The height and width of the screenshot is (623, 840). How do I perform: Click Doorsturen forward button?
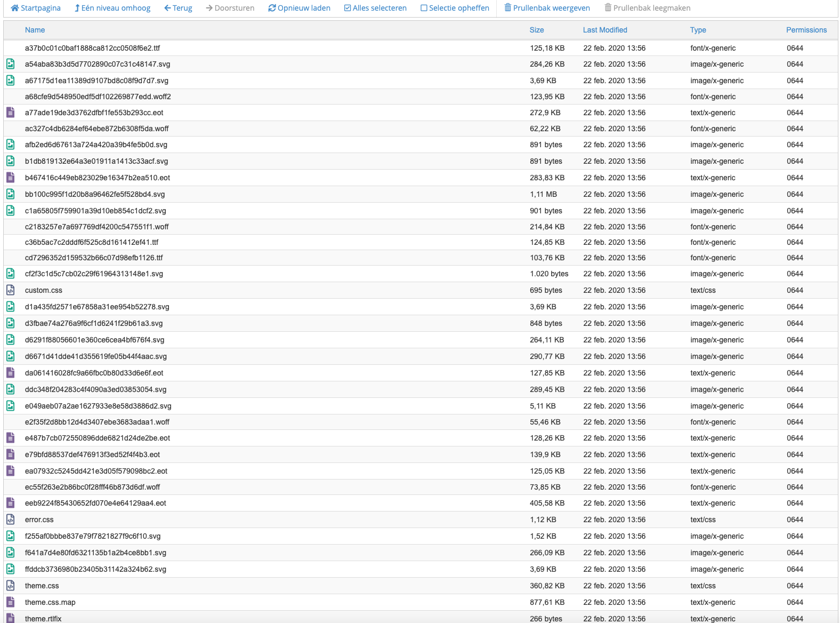[x=230, y=8]
